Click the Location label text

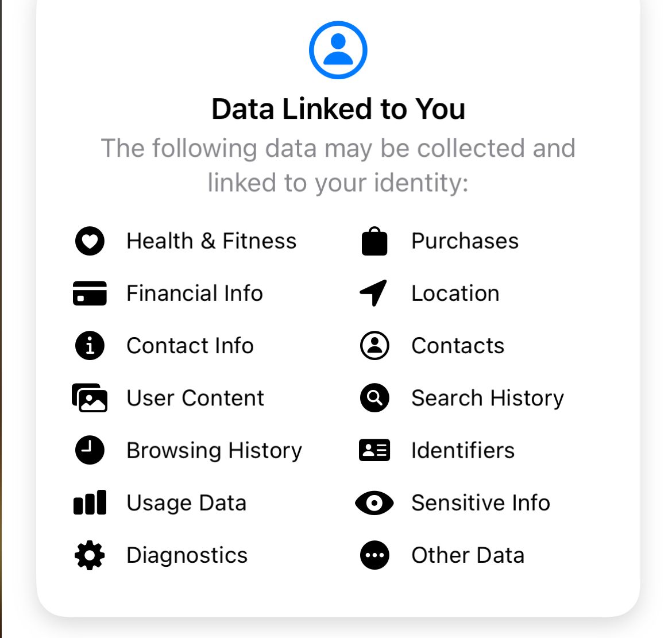[455, 293]
